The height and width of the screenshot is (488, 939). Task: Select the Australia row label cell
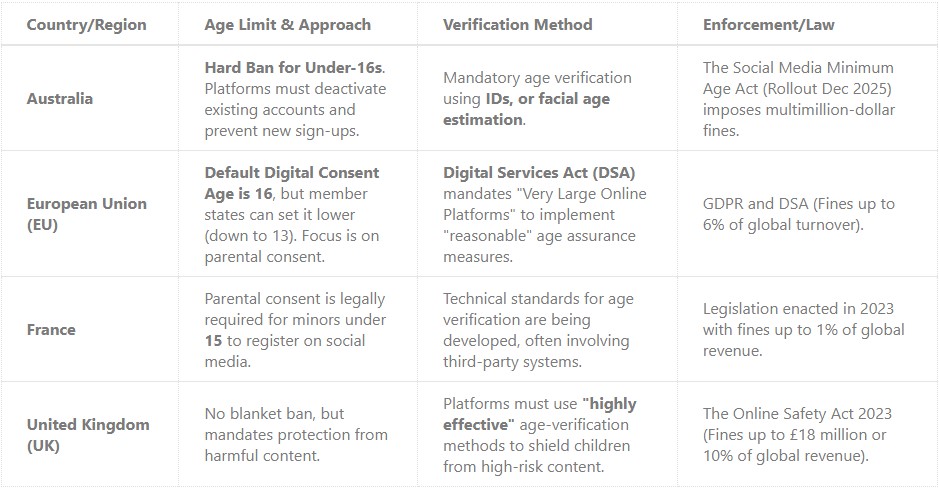click(60, 98)
